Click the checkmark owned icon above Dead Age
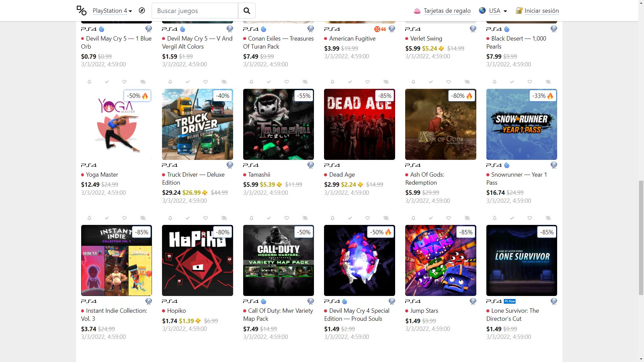Image resolution: width=644 pixels, height=362 pixels. pos(350,82)
